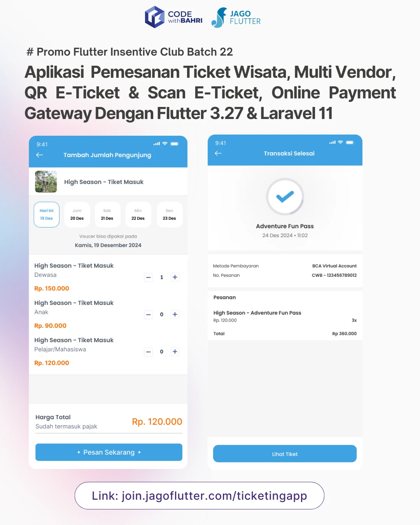Choose the Jum 20 Des date chip
The image size is (420, 525).
(x=77, y=214)
